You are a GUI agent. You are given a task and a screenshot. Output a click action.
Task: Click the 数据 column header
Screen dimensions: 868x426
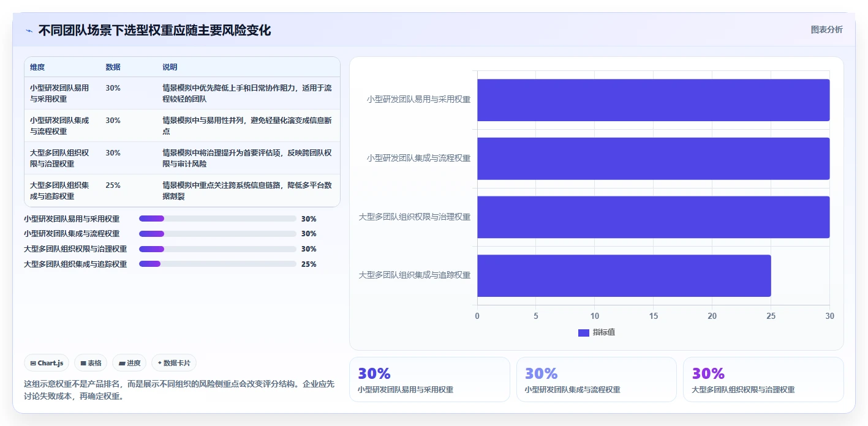coord(113,67)
